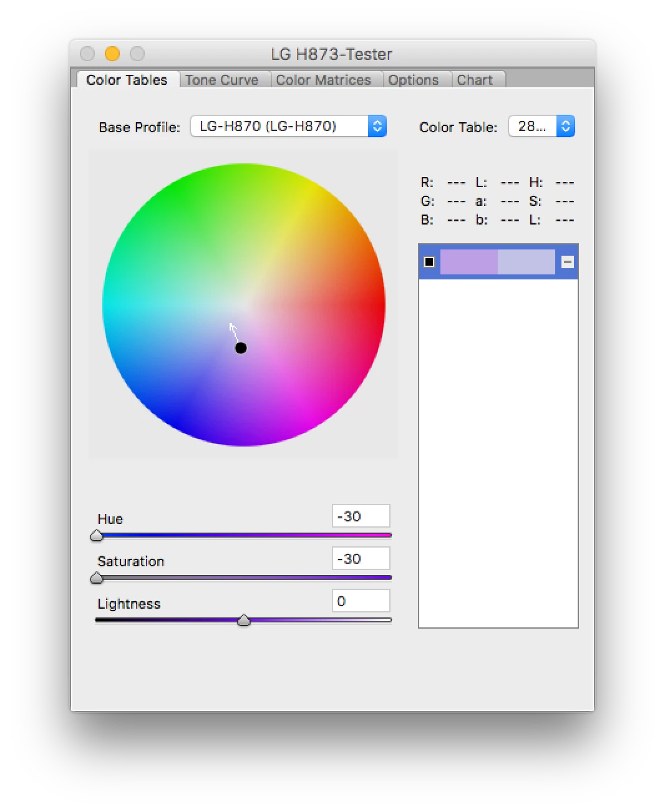The width and height of the screenshot is (665, 812).
Task: Remove color entry with the minus icon
Action: pyautogui.click(x=568, y=262)
